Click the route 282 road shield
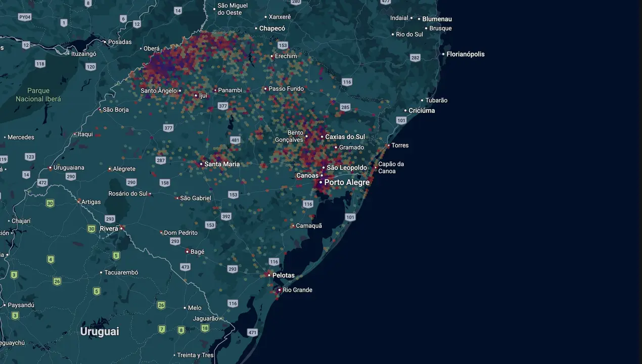 click(x=416, y=58)
